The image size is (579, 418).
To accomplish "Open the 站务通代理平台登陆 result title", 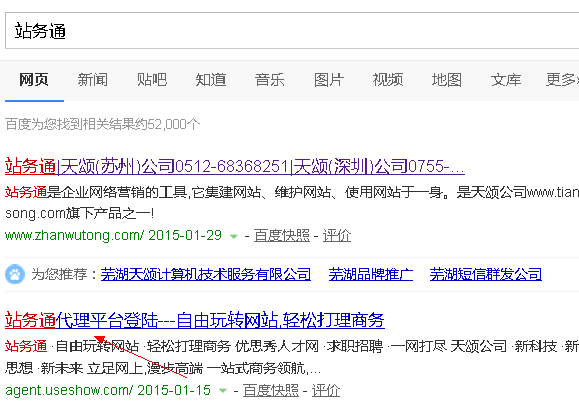I will coord(195,320).
